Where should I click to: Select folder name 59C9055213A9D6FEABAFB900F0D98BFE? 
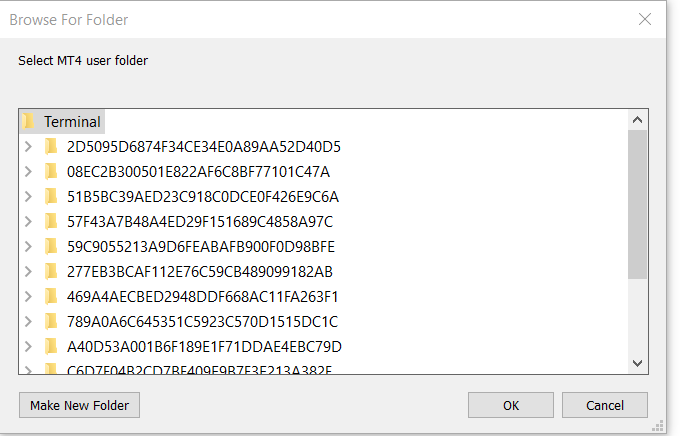tap(200, 246)
